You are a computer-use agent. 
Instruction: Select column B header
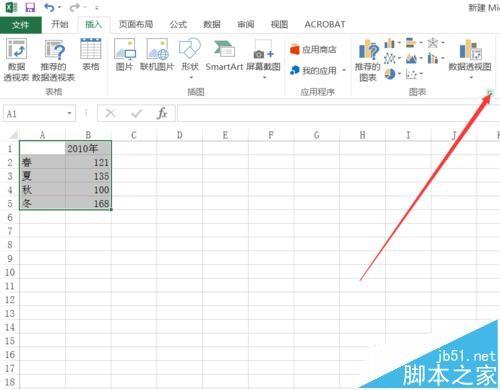click(x=88, y=135)
